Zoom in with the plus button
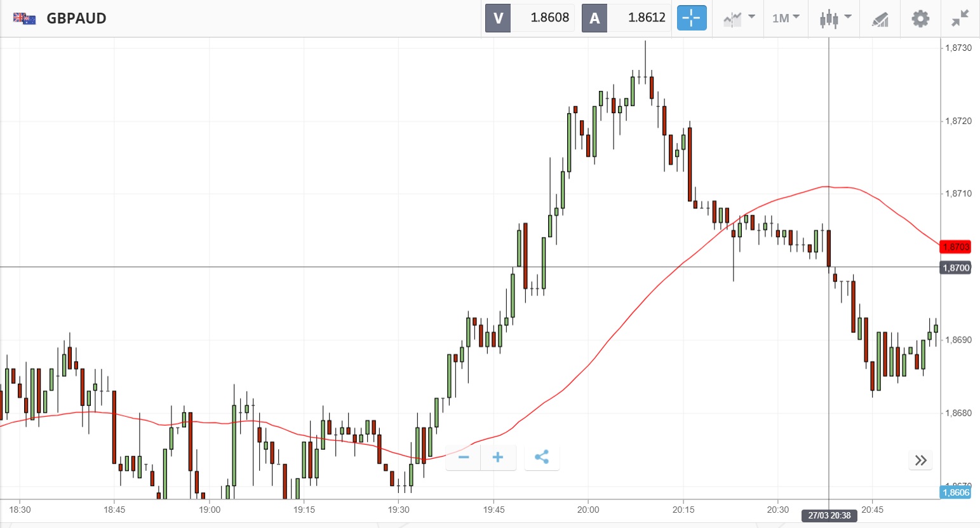Image resolution: width=980 pixels, height=528 pixels. click(x=498, y=457)
